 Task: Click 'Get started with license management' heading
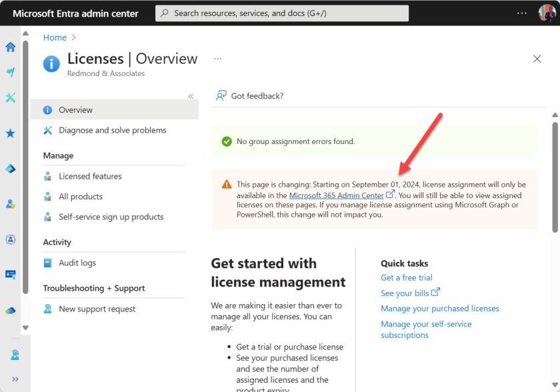point(278,273)
